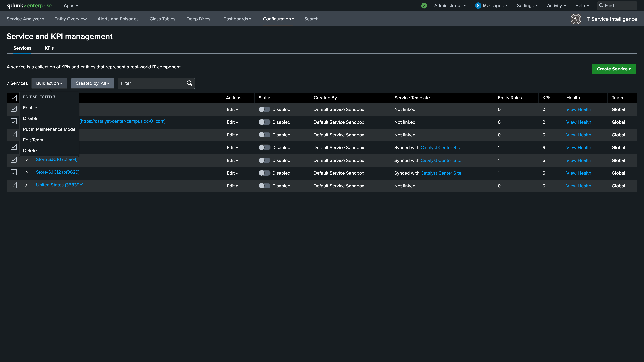Uncheck the Store-SJC12 (bf9629) row checkbox
Image resolution: width=644 pixels, height=362 pixels.
point(14,172)
